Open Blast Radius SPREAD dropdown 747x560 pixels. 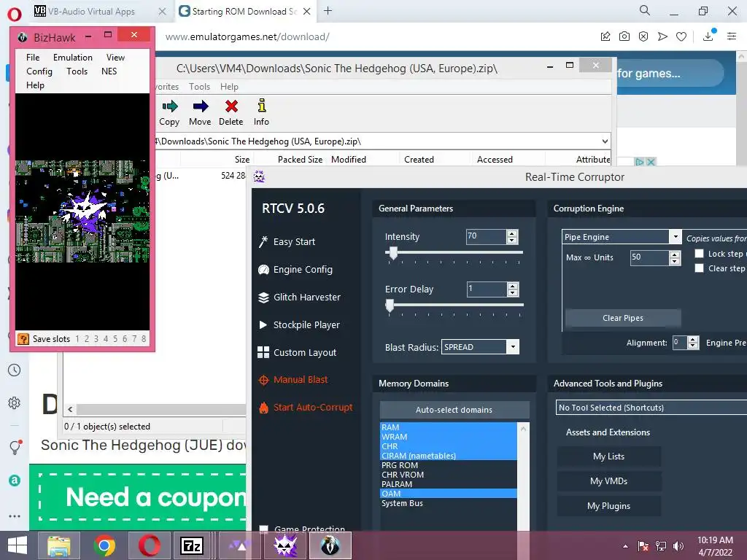(513, 346)
